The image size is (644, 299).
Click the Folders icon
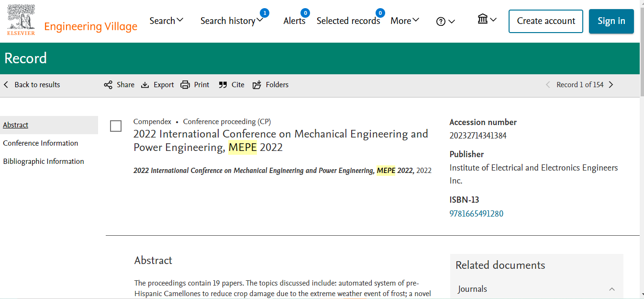[x=257, y=85]
